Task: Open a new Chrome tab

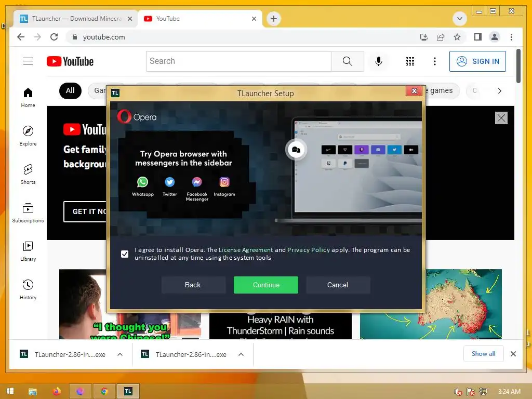Action: click(273, 18)
